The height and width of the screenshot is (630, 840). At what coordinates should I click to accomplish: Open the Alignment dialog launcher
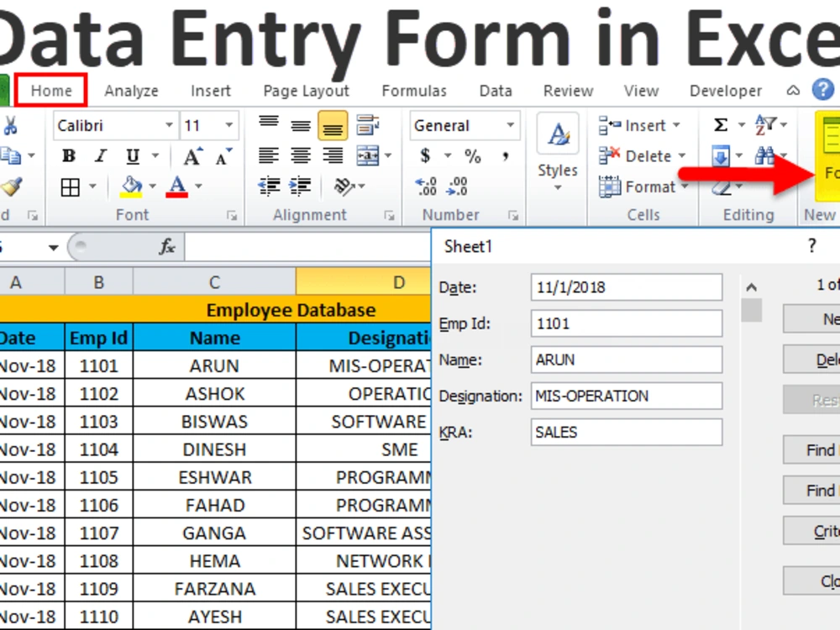(389, 215)
